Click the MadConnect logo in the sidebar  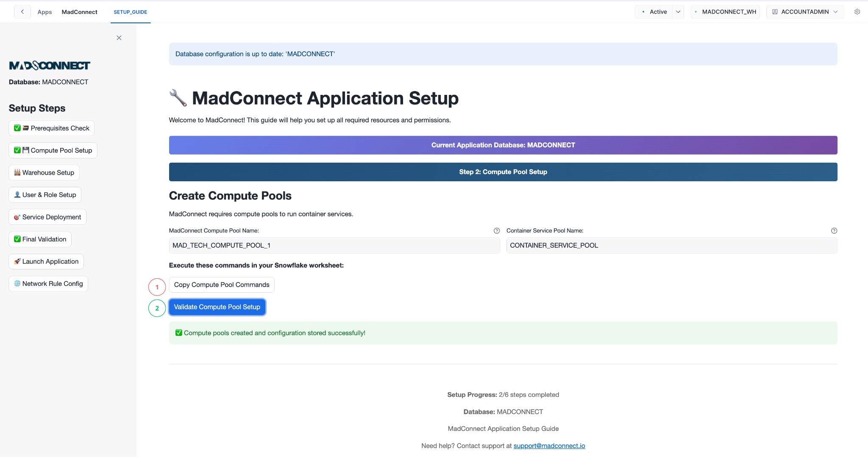pos(50,66)
